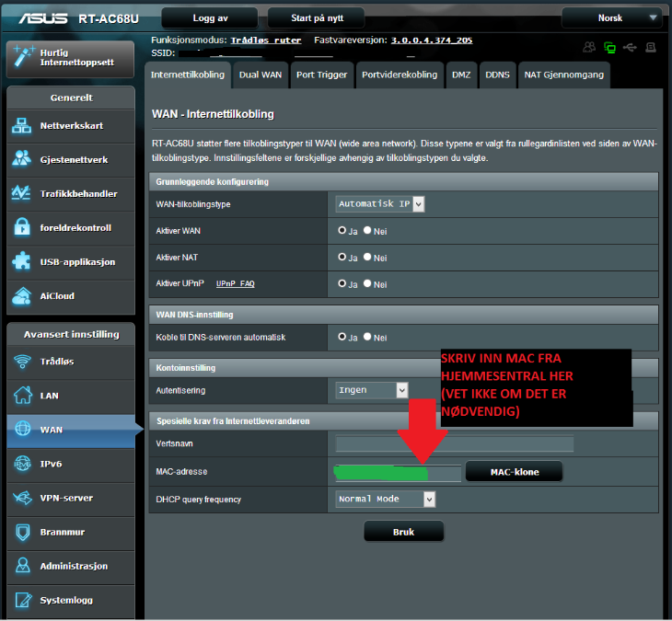Select Ja for automatic DNS server

coord(342,337)
